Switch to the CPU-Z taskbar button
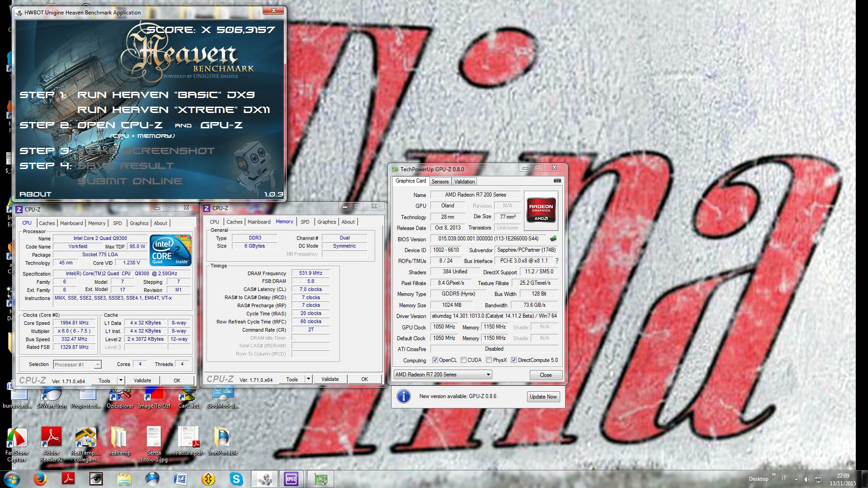This screenshot has width=868, height=488. (x=291, y=479)
